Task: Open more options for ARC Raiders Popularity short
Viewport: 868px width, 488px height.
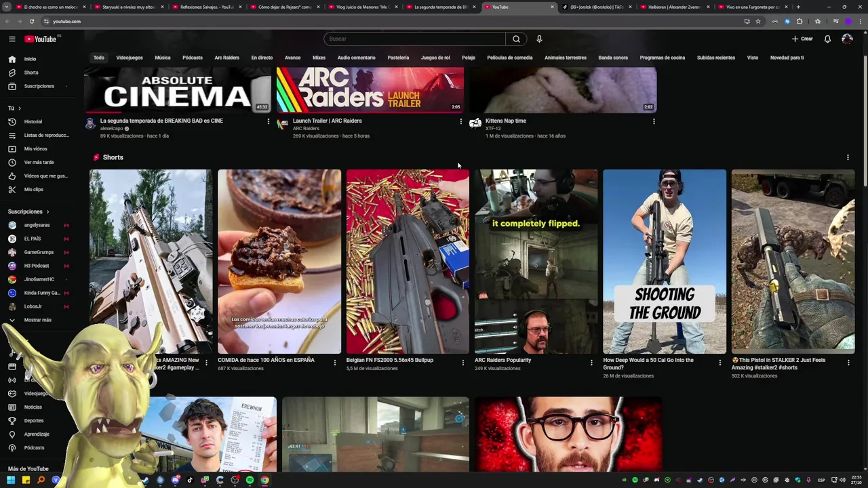Action: 591,363
